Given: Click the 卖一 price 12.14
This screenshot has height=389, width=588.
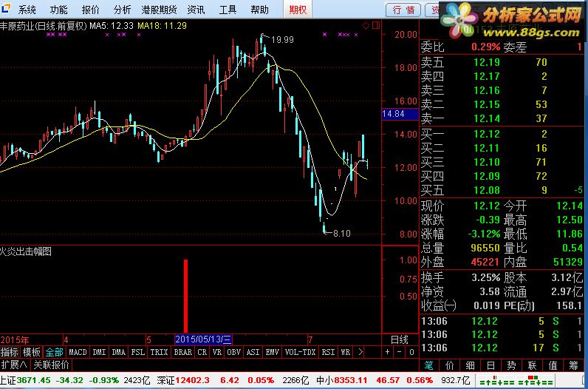Looking at the screenshot, I should coord(487,118).
